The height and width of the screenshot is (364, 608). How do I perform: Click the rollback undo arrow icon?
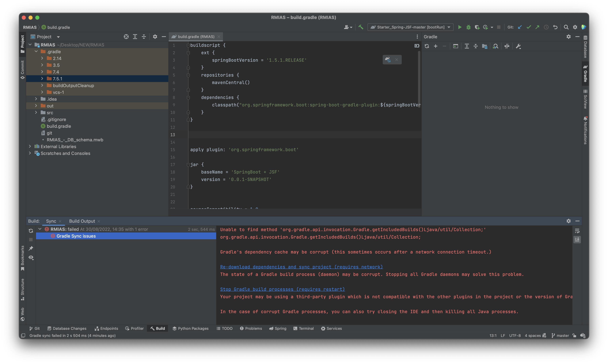coord(555,27)
